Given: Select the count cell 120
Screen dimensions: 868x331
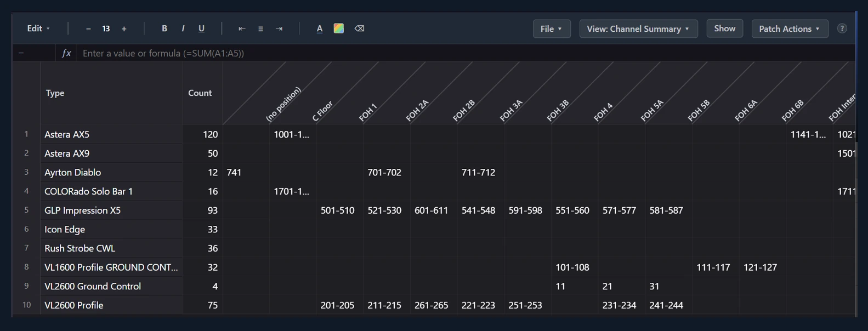Looking at the screenshot, I should 202,134.
